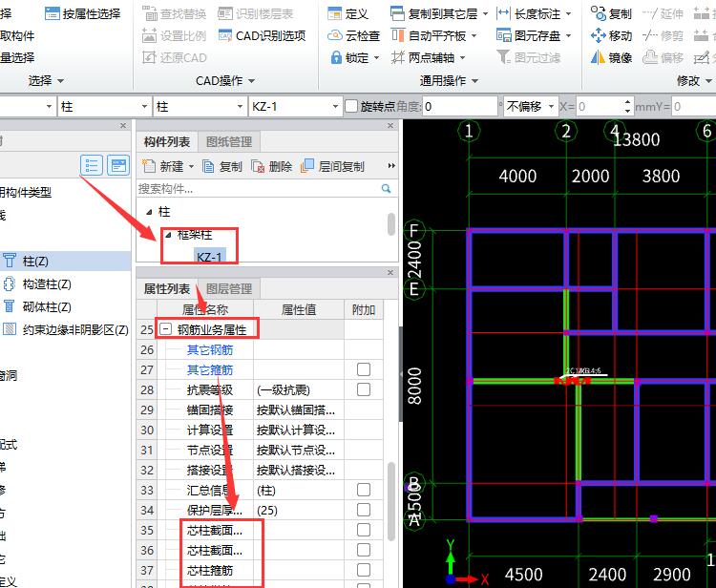The image size is (716, 588).
Task: Collapse the 框架柱 tree node
Action: point(168,235)
